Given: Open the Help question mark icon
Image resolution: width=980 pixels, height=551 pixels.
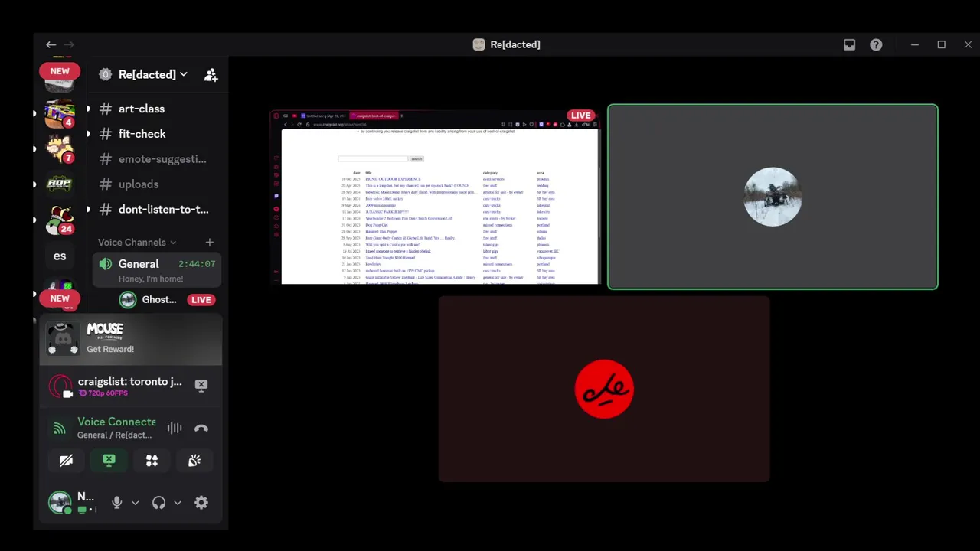Looking at the screenshot, I should 876,44.
